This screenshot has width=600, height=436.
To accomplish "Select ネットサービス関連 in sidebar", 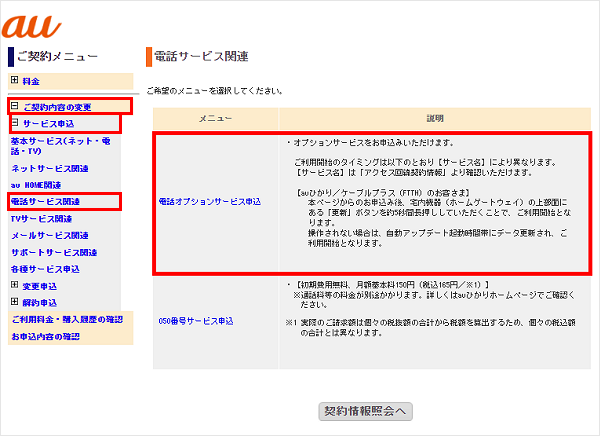I will click(x=50, y=170).
